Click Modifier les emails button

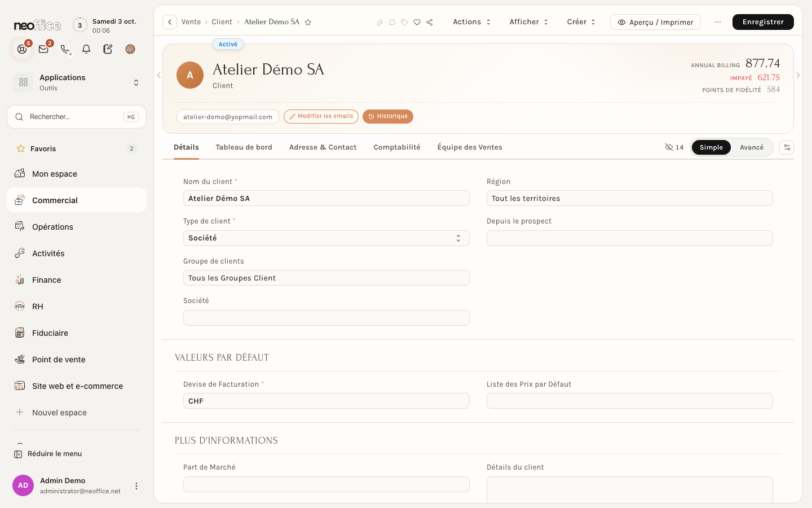coord(321,116)
